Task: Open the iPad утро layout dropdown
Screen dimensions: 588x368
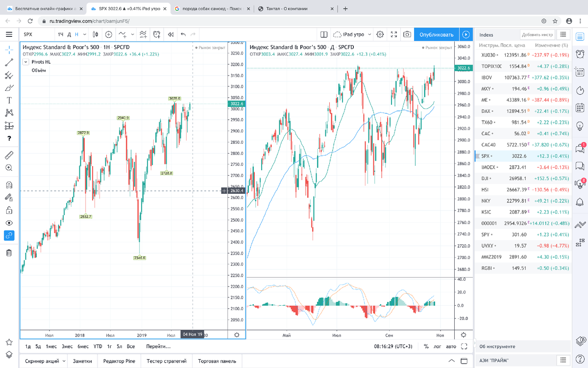Action: tap(352, 34)
